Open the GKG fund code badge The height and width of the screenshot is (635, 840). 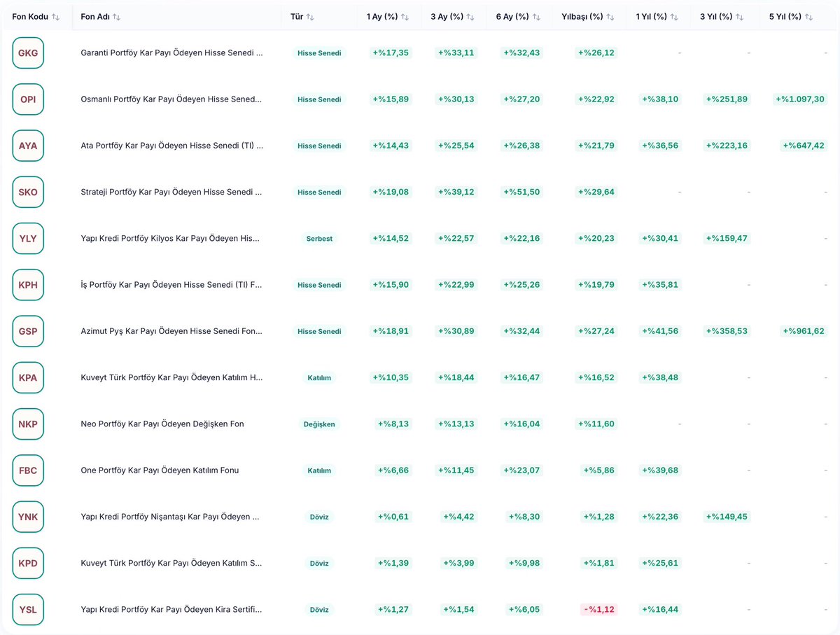28,53
